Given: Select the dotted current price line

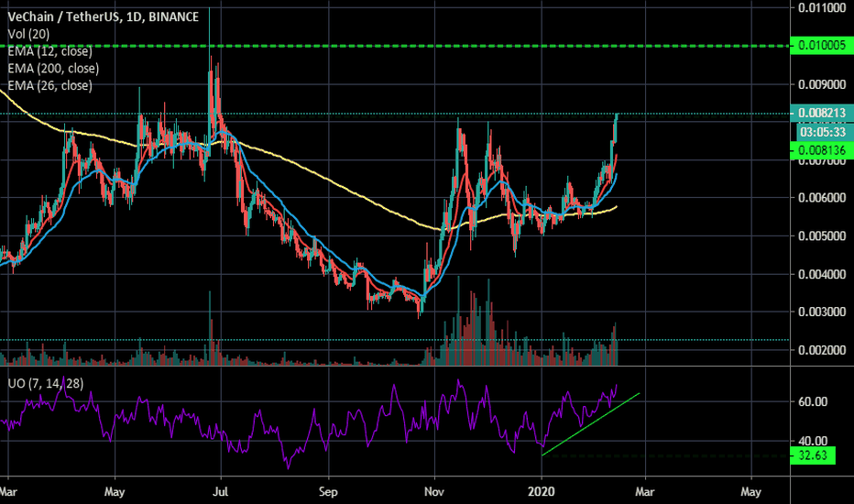Looking at the screenshot, I should tap(395, 114).
